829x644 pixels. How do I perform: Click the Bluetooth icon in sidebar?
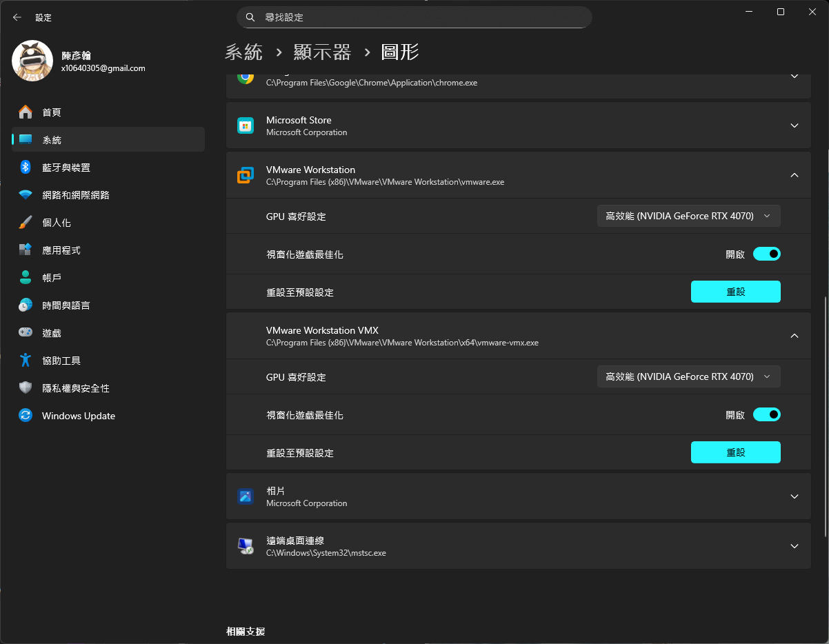click(26, 167)
